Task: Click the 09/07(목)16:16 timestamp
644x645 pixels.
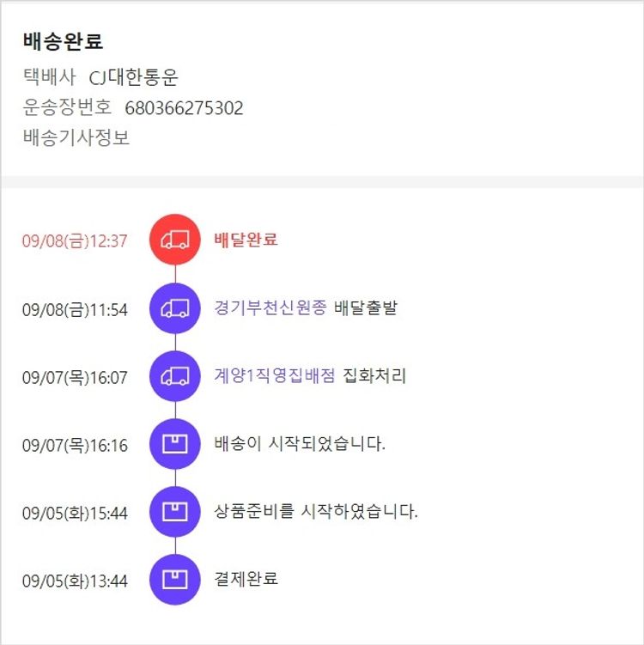Action: click(75, 445)
